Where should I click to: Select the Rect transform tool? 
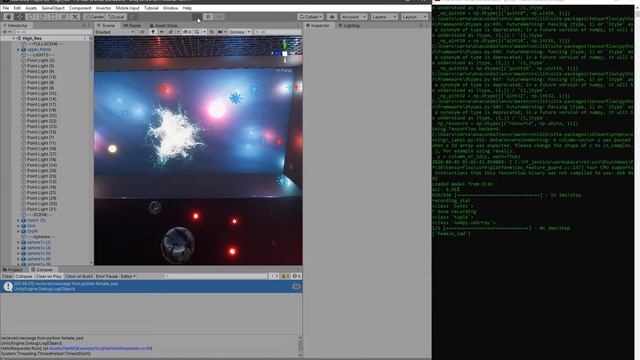(x=53, y=17)
